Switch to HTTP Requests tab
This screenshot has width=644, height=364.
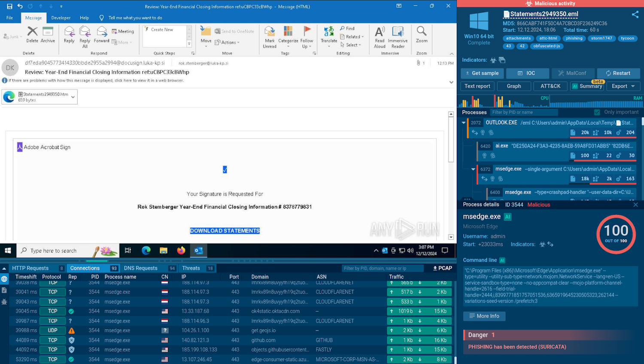coord(38,268)
